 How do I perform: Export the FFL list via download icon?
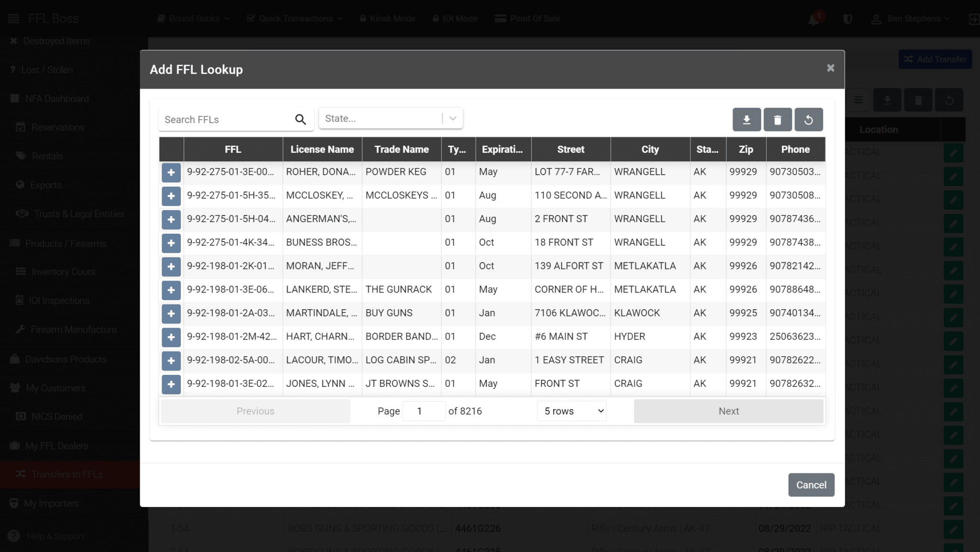pos(746,119)
